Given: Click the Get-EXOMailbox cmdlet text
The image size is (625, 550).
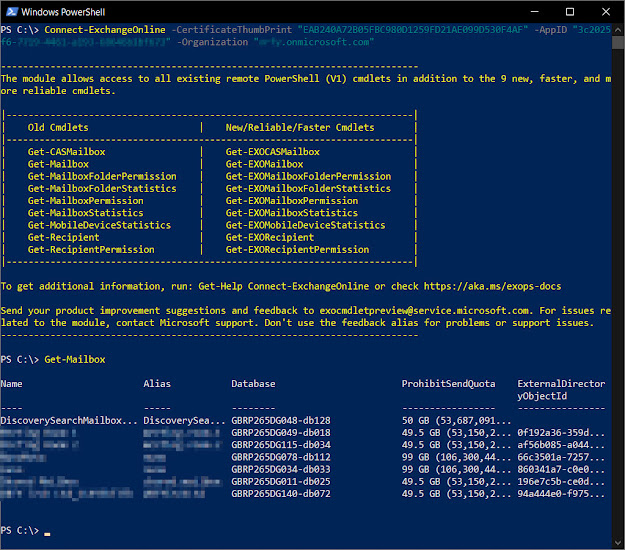Looking at the screenshot, I should coord(264,164).
